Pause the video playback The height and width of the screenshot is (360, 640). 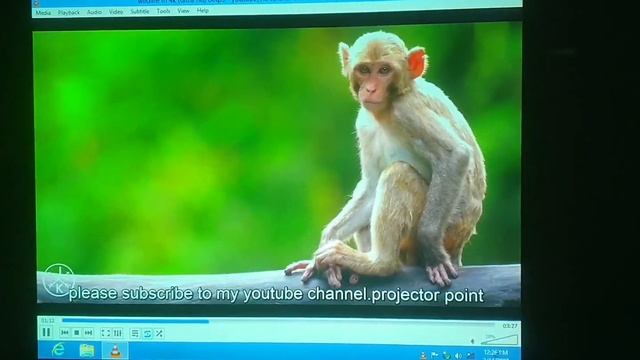[x=47, y=332]
